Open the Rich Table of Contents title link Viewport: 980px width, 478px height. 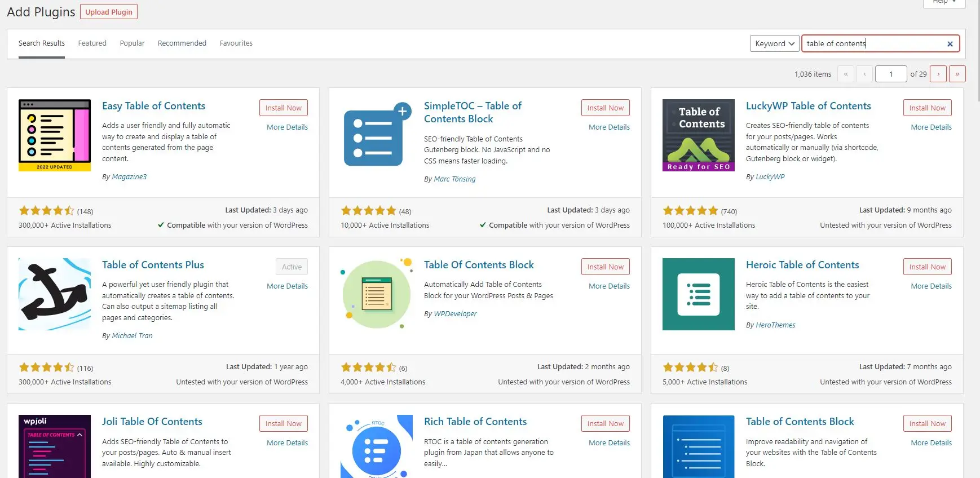point(475,422)
